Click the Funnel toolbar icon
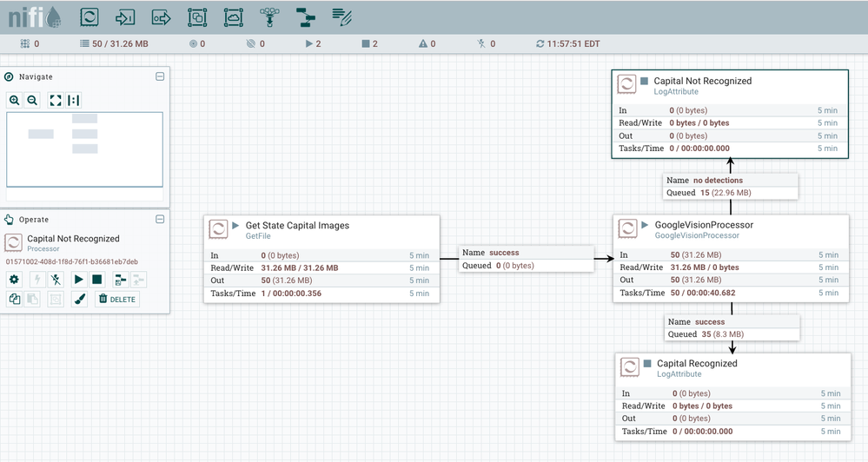Screen dimensions: 868x462 [x=269, y=16]
